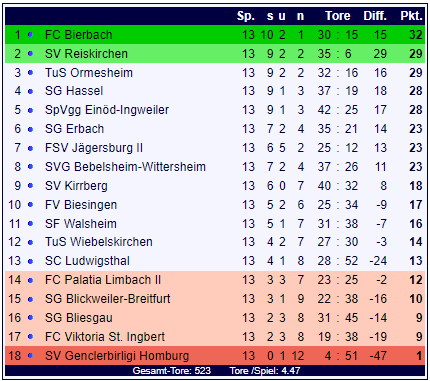Click the FC Palatia Limbach II name
The image size is (430, 381).
(103, 280)
